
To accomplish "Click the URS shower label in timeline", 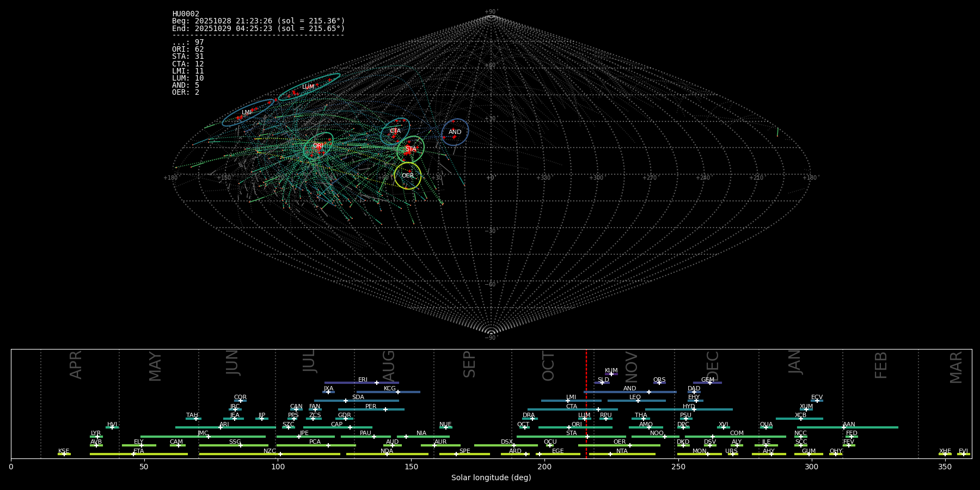I will click(732, 451).
